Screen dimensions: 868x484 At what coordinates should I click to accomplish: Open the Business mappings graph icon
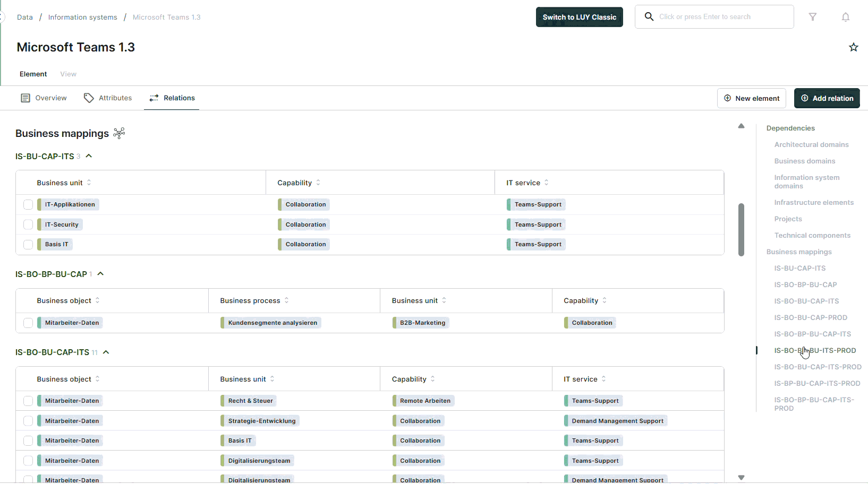(120, 133)
